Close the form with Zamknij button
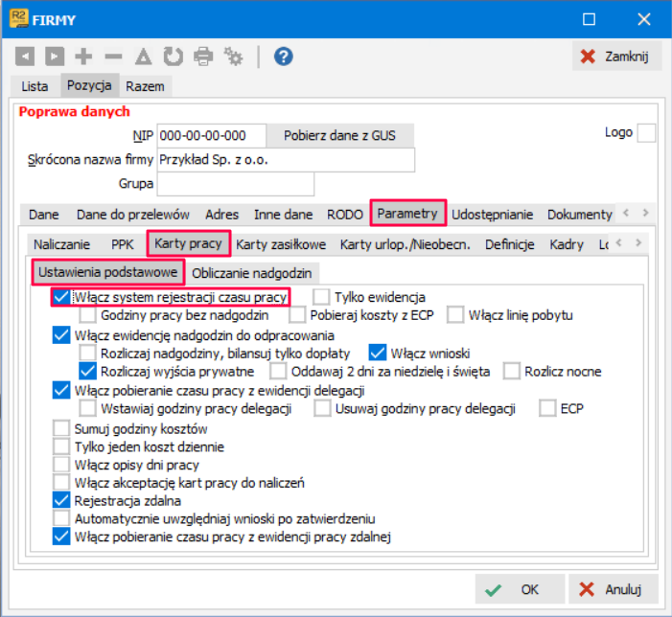 pyautogui.click(x=616, y=57)
